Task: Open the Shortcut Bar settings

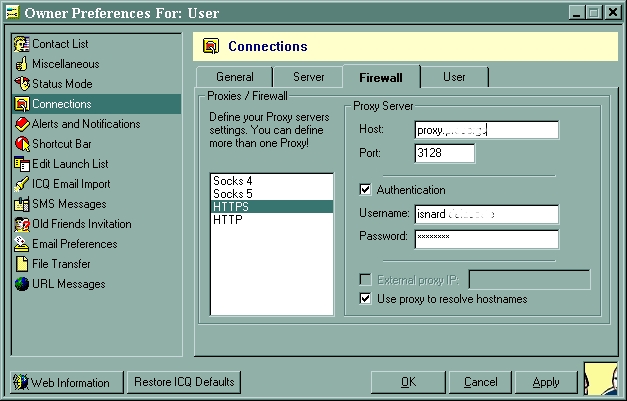Action: click(97, 144)
